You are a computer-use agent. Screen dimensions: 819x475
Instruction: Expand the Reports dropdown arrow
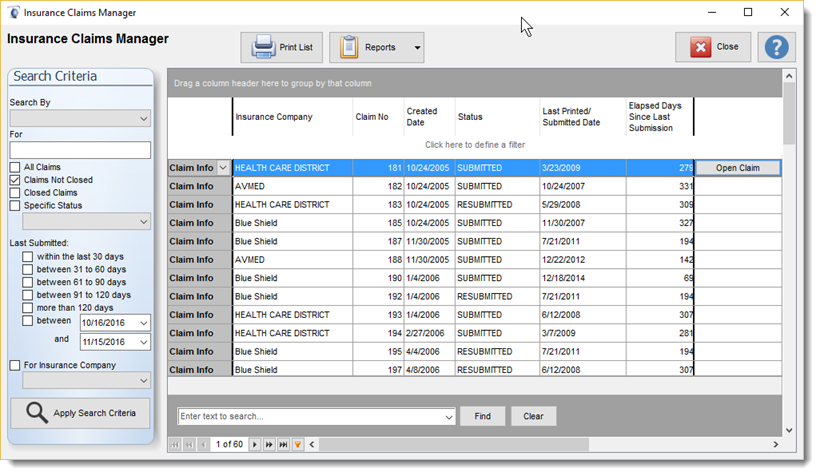coord(417,48)
